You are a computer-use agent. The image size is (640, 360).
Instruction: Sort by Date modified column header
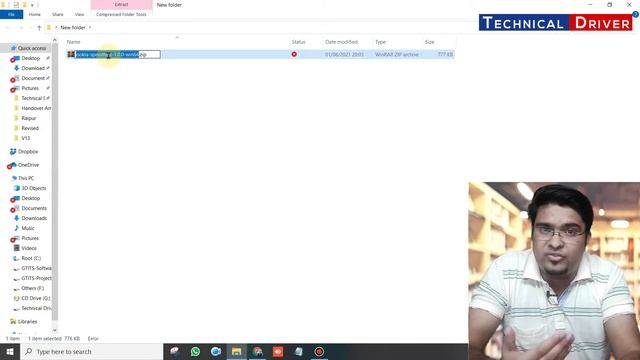pos(341,42)
